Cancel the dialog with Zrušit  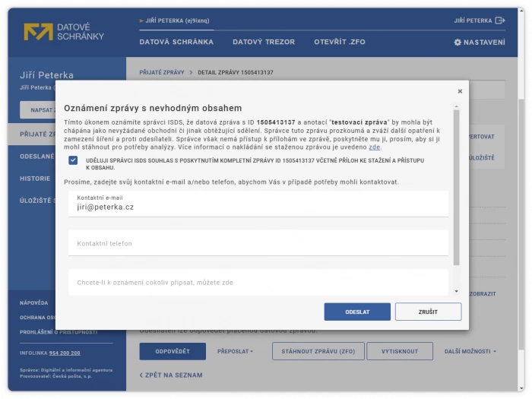click(428, 312)
